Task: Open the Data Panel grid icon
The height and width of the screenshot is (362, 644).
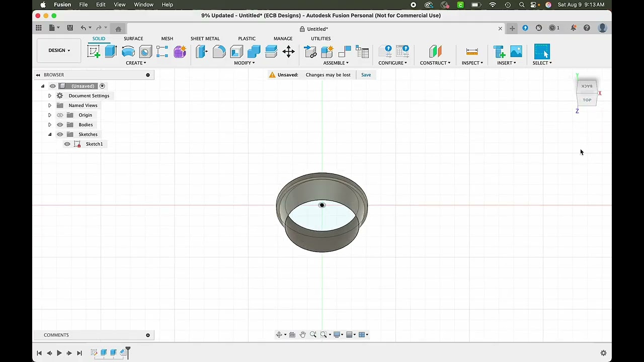Action: 39,28
